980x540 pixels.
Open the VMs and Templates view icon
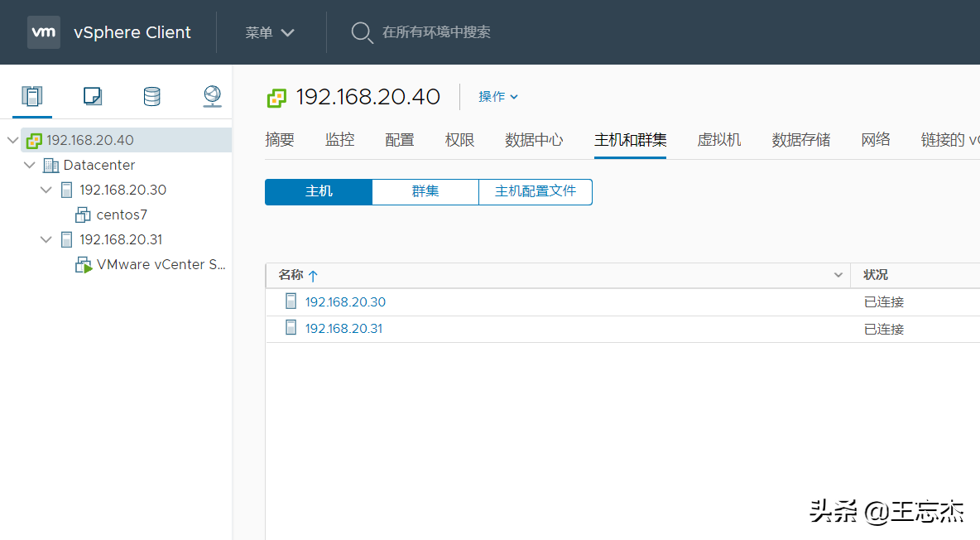point(93,96)
